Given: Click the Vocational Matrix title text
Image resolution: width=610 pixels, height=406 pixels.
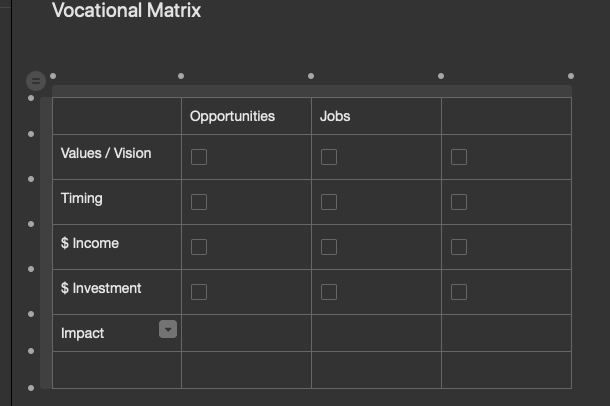Looking at the screenshot, I should click(126, 11).
